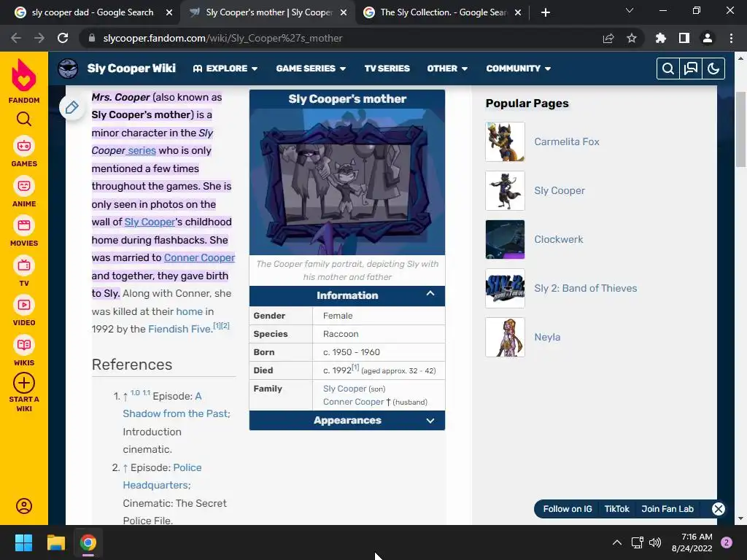Open Chrome three-dot menu
This screenshot has width=747, height=560.
pos(731,38)
